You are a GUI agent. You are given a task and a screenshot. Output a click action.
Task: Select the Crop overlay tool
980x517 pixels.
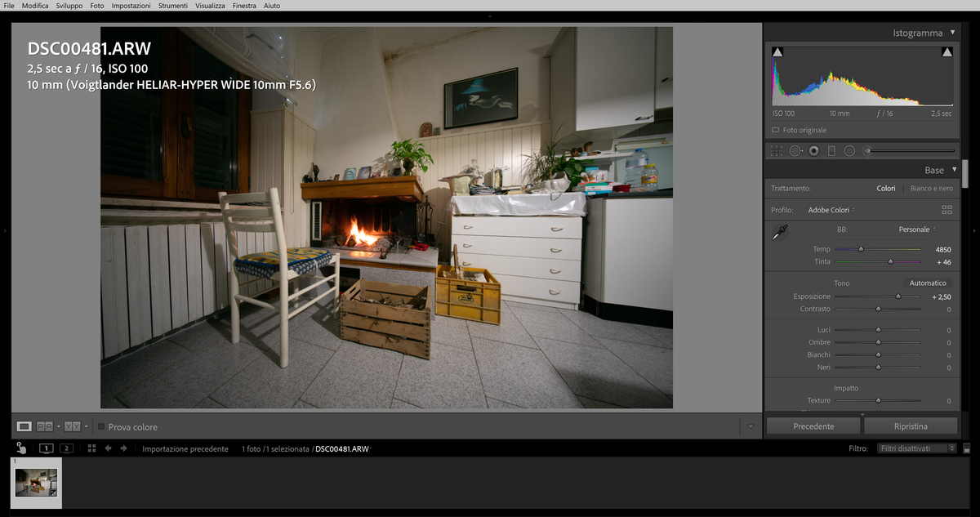pyautogui.click(x=774, y=150)
